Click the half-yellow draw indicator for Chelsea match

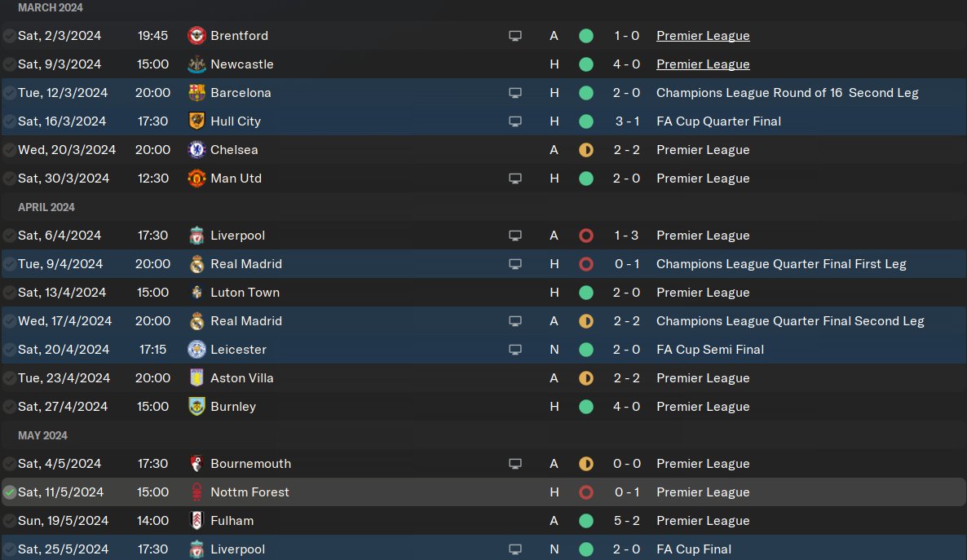click(585, 150)
